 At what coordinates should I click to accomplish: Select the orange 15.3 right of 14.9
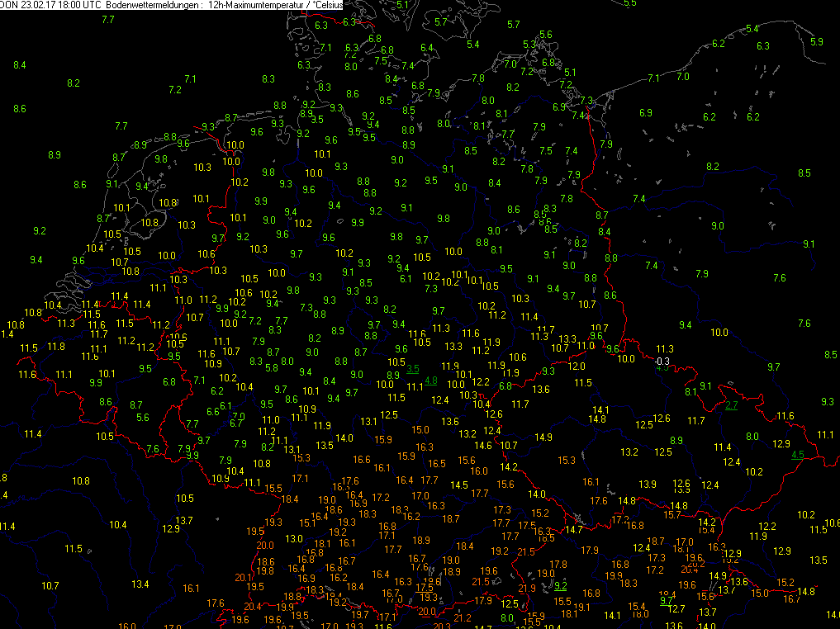point(567,460)
